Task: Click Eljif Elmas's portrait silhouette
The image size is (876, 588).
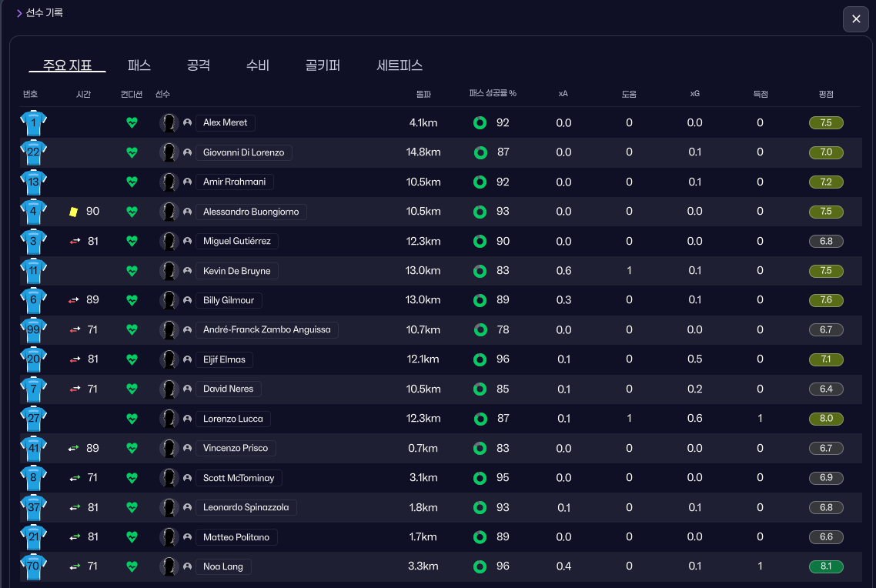Action: click(169, 359)
